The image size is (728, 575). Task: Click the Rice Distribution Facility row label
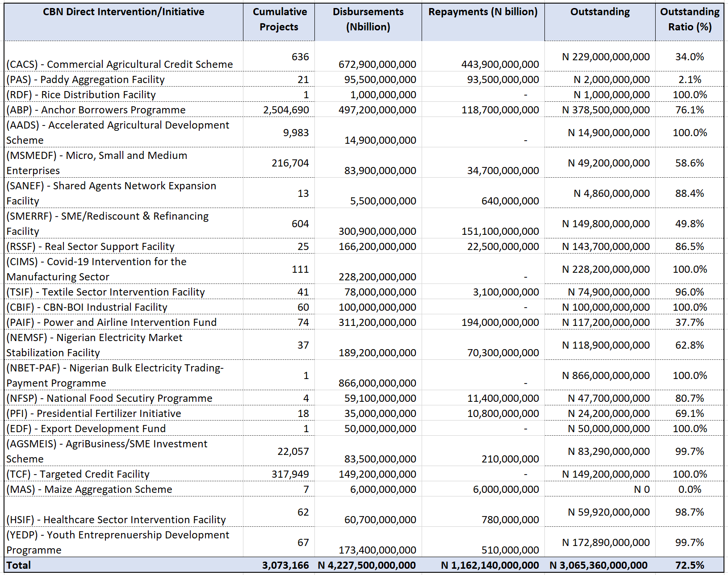[81, 95]
